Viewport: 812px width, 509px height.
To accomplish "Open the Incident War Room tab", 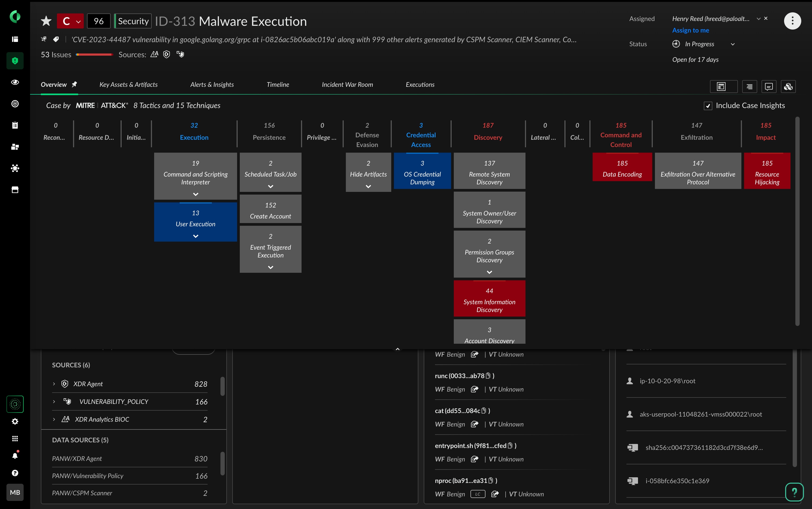I will point(347,84).
